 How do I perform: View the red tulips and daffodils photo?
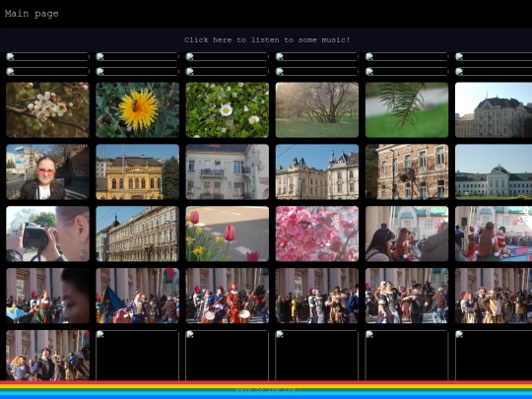pos(228,234)
